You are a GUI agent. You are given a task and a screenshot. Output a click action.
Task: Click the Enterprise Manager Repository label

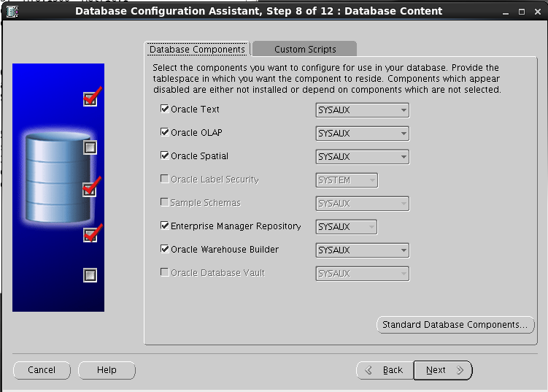pyautogui.click(x=236, y=226)
